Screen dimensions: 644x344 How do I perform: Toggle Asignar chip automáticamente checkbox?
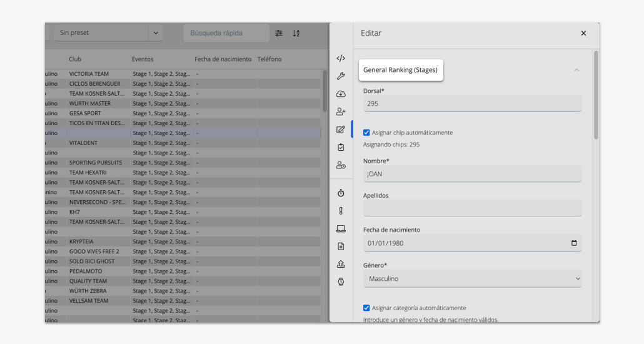point(366,133)
